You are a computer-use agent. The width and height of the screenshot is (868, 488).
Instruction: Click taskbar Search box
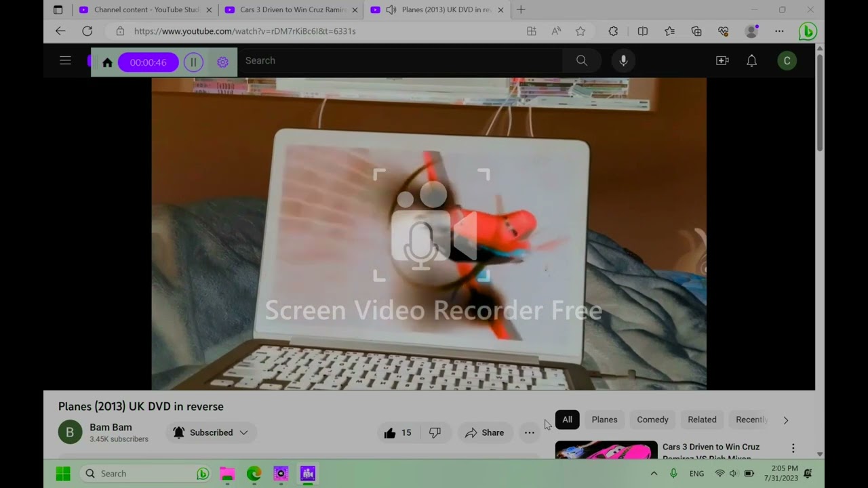tap(146, 474)
